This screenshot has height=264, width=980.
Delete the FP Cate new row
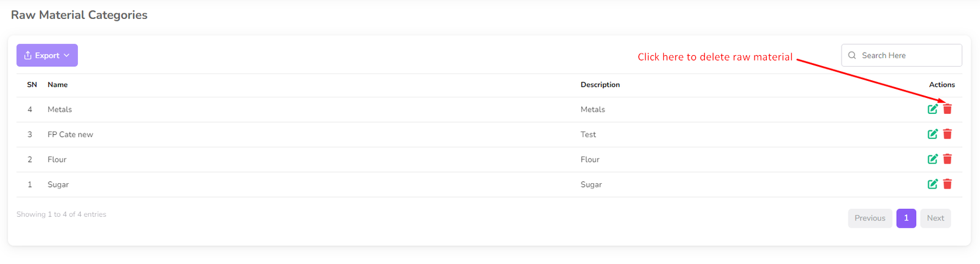tap(948, 134)
